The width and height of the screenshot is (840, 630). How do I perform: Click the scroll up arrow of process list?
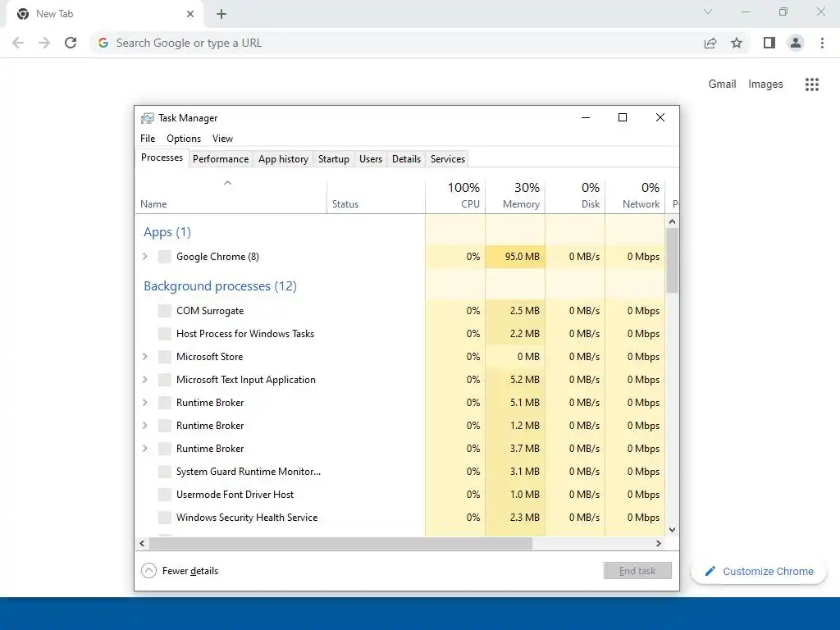pos(673,221)
